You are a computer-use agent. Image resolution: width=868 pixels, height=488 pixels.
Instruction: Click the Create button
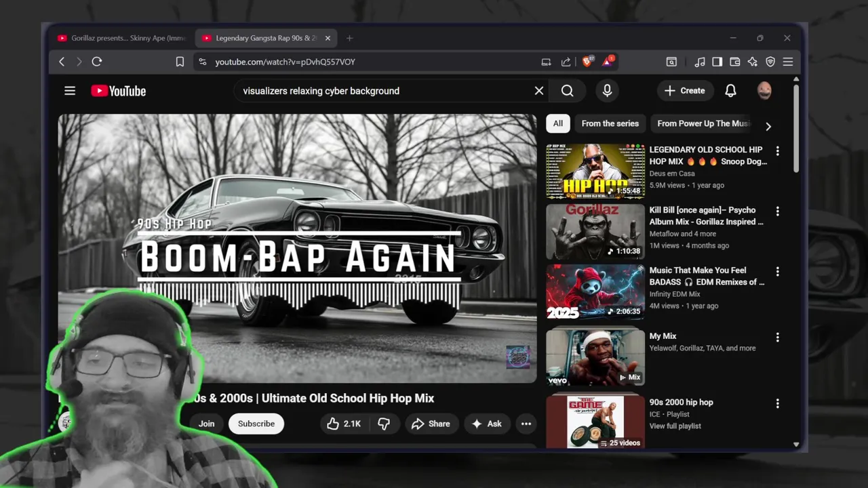685,91
